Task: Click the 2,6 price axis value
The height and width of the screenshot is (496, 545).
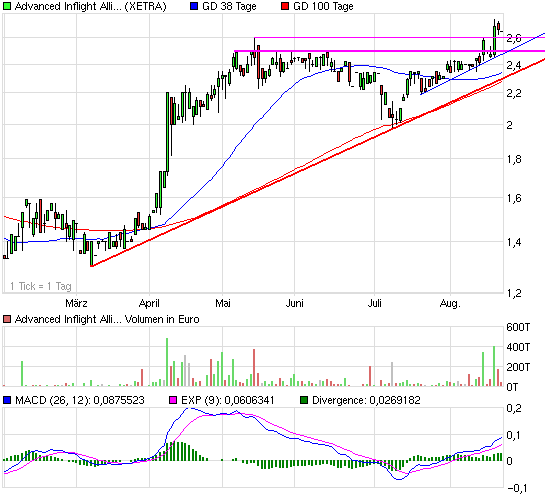Action: tap(514, 38)
